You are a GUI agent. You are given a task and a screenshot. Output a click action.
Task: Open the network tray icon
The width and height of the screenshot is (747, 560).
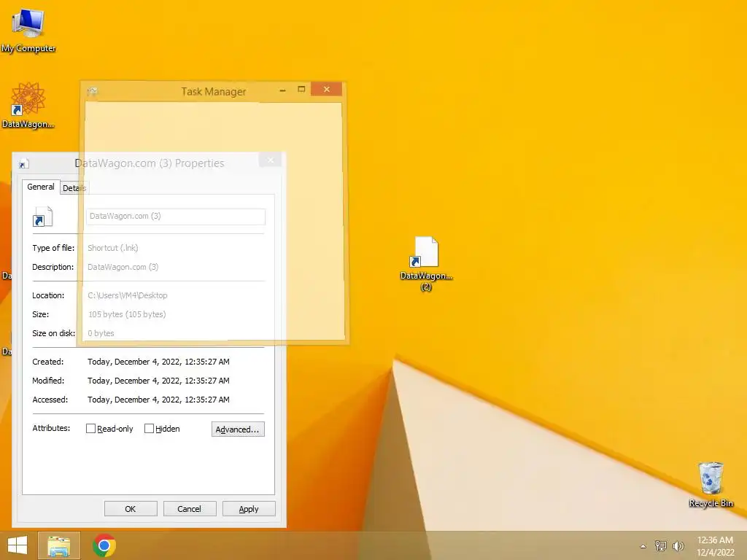click(661, 545)
